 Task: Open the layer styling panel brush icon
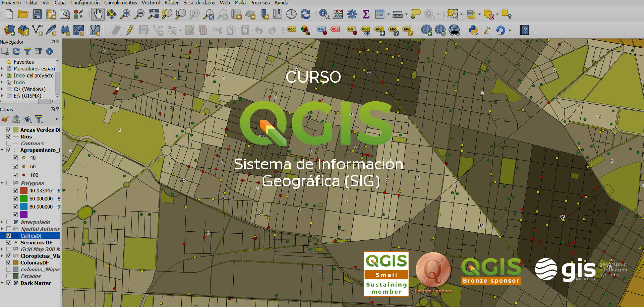tap(5, 119)
